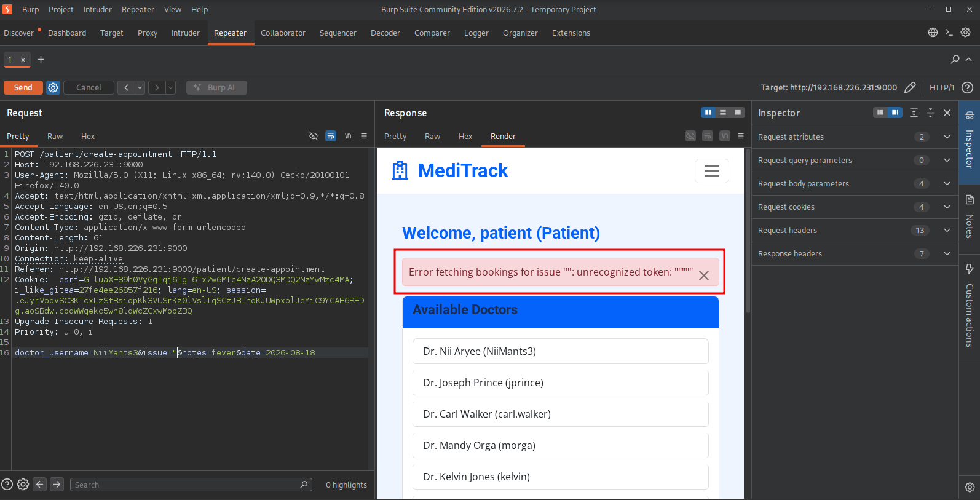Image resolution: width=980 pixels, height=500 pixels.
Task: Expand Request attributes section
Action: (x=855, y=137)
